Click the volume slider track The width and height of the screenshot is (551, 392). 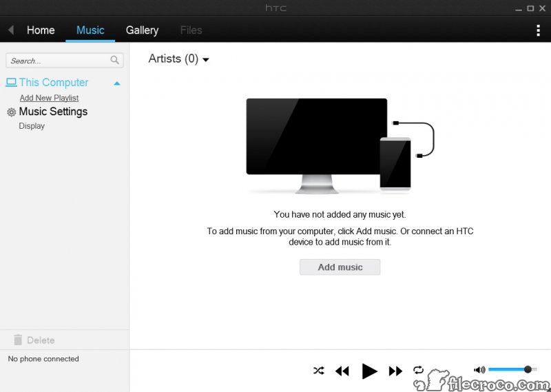coord(512,369)
